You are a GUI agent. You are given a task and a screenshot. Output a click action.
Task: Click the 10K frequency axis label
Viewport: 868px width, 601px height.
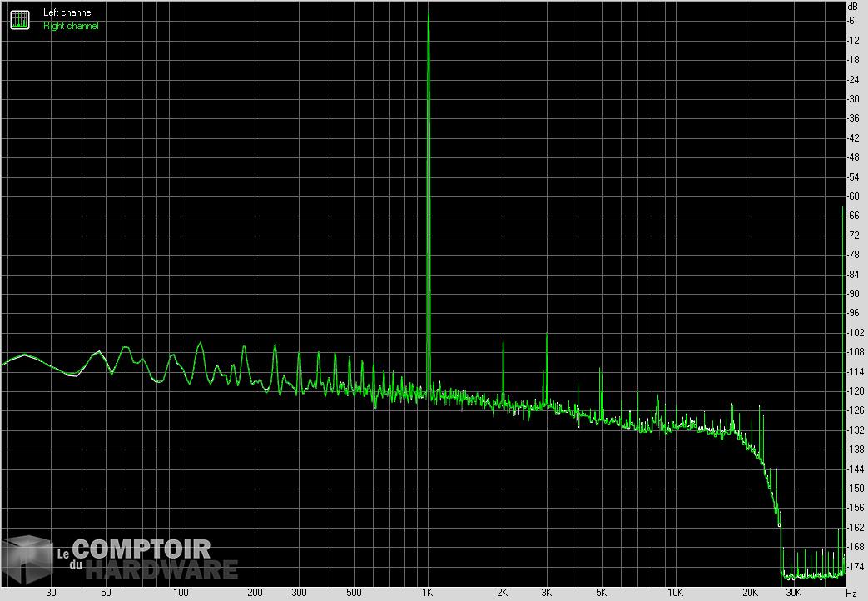[676, 593]
